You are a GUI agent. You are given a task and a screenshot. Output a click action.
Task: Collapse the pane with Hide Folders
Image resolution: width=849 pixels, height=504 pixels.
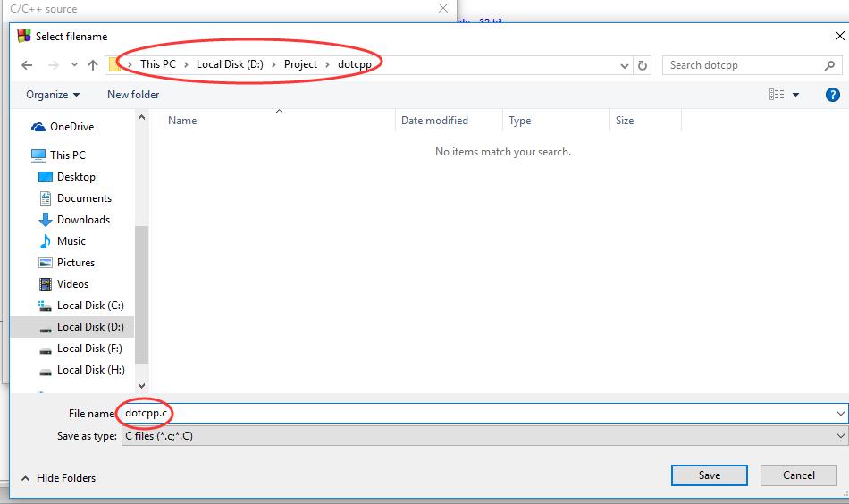point(58,478)
